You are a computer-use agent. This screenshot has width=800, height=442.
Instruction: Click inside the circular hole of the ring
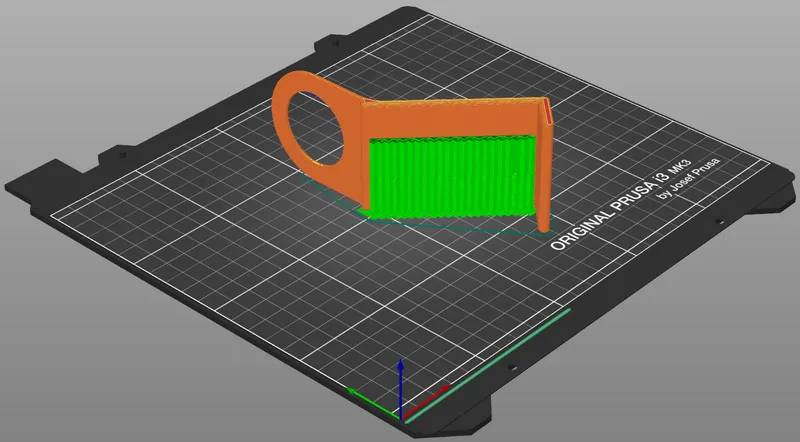(316, 129)
